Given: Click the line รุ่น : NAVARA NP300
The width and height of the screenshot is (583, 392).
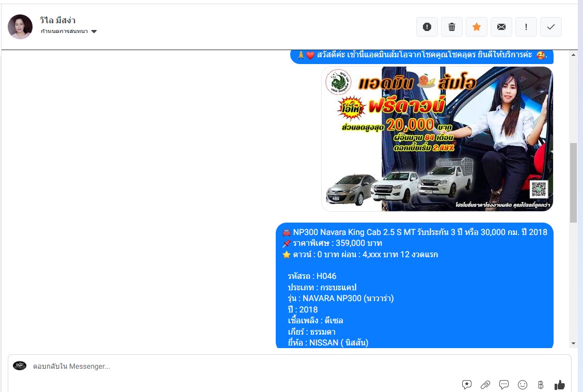Looking at the screenshot, I should tap(341, 299).
